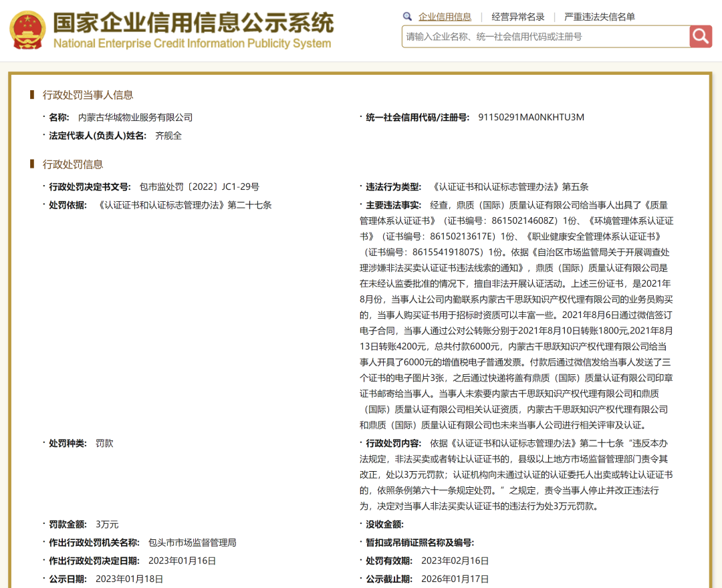Screen dimensions: 722x588
Task: Click the fine amount 3万元
Action: [x=107, y=525]
